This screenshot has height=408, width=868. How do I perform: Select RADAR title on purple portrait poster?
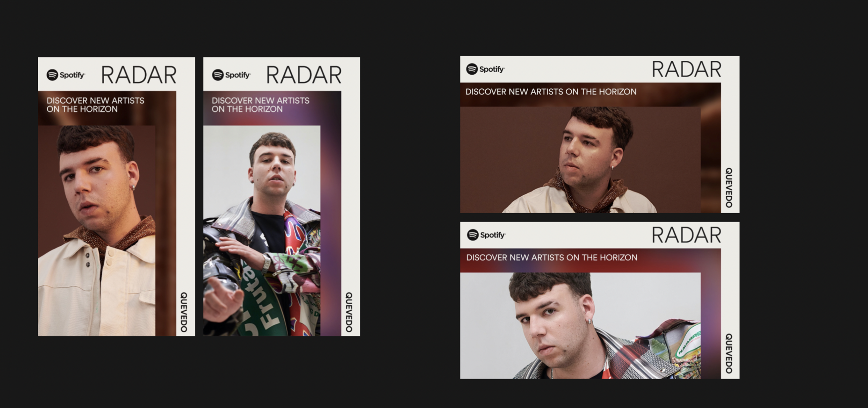coord(304,75)
